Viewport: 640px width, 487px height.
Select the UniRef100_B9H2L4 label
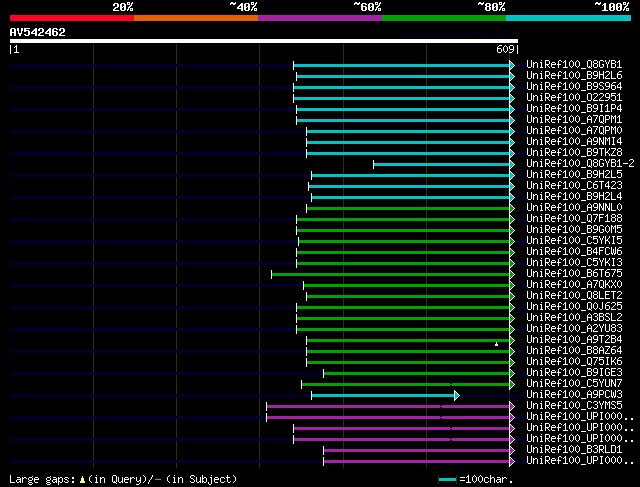[574, 197]
